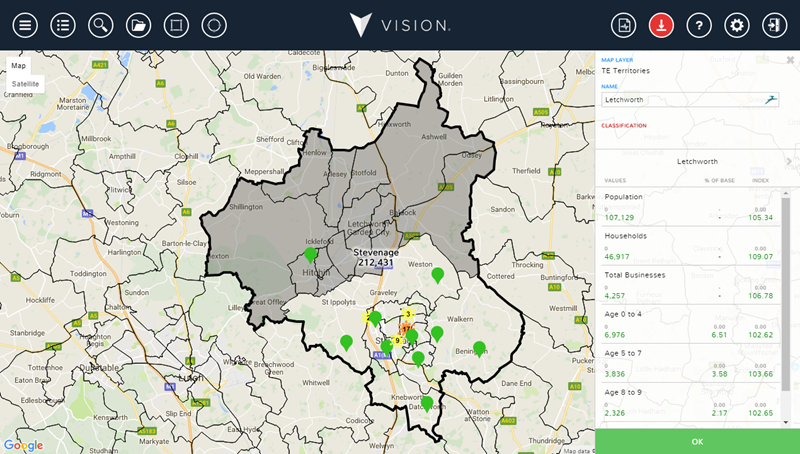Click the yellow cluster marker 9

coord(397,340)
